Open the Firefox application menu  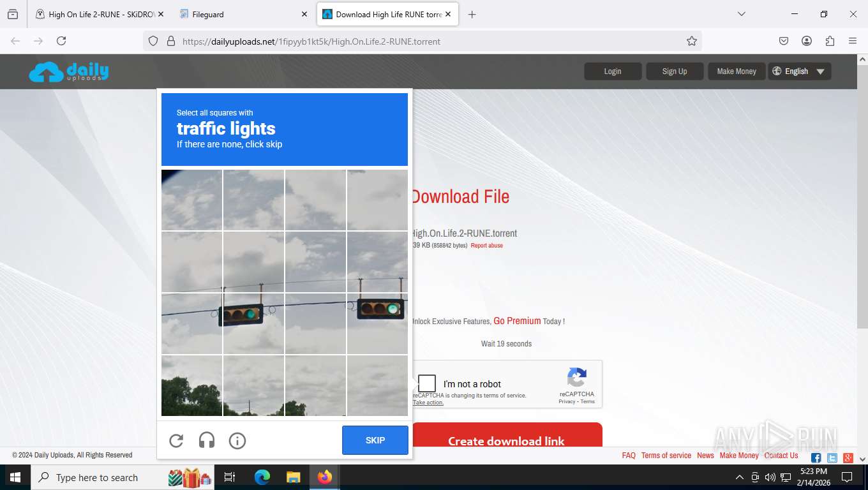[853, 41]
